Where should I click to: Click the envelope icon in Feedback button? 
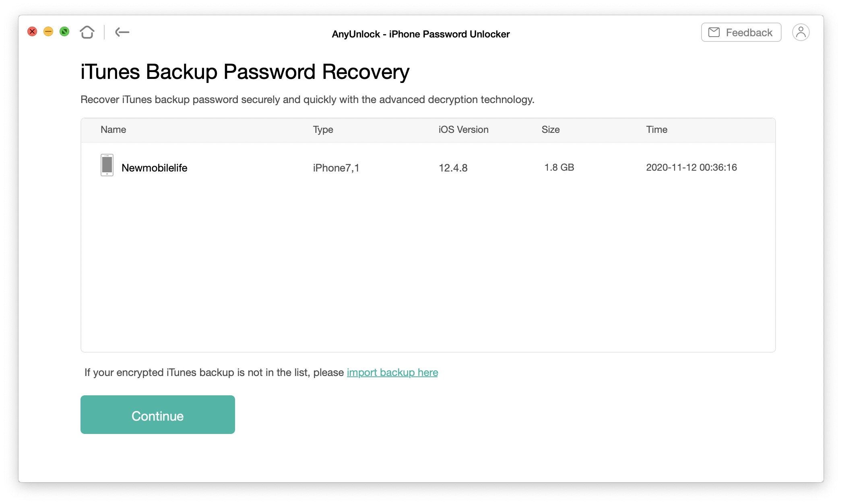[x=714, y=32]
